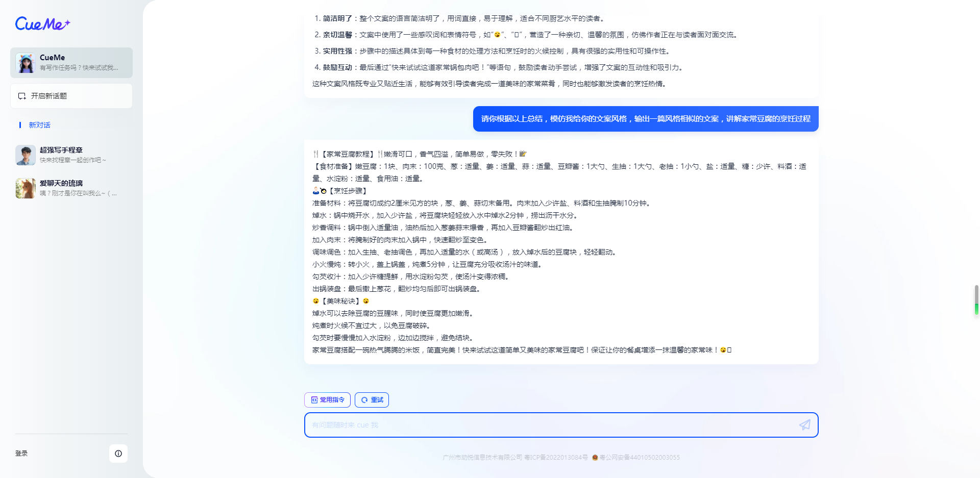980x478 pixels.
Task: Click the green scrollbar on the right edge
Action: pos(976,308)
